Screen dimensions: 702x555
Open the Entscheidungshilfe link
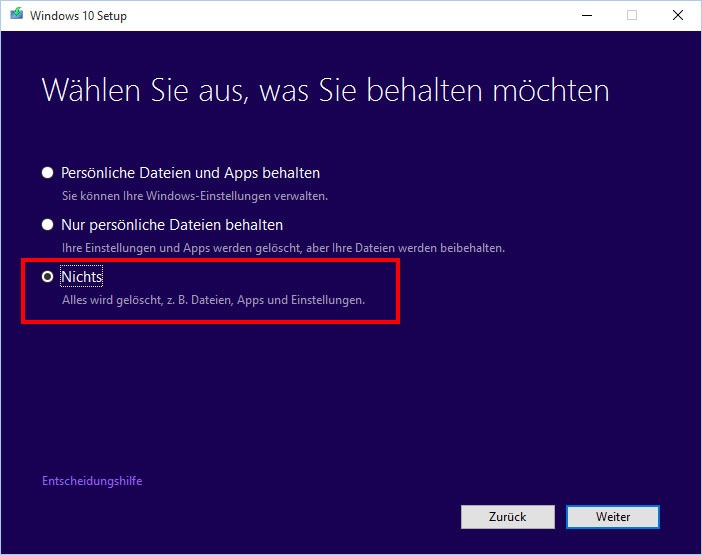point(92,481)
